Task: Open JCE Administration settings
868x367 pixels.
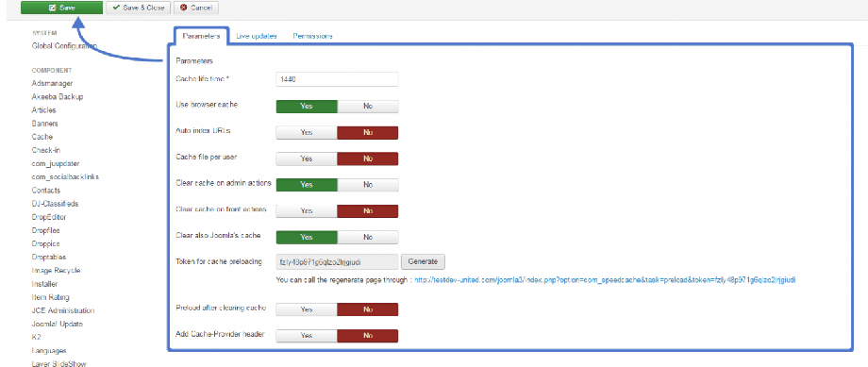Action: pyautogui.click(x=63, y=311)
